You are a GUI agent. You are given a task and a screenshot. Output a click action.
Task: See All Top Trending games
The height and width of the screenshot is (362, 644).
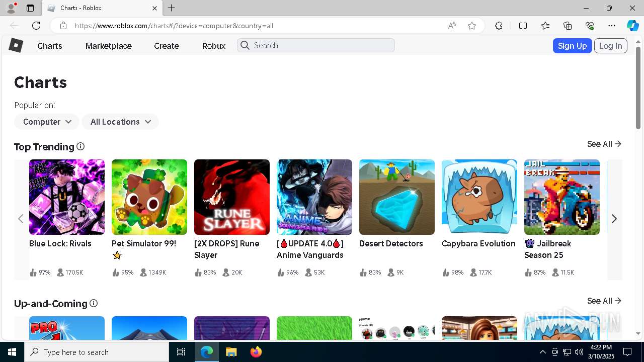[604, 144]
